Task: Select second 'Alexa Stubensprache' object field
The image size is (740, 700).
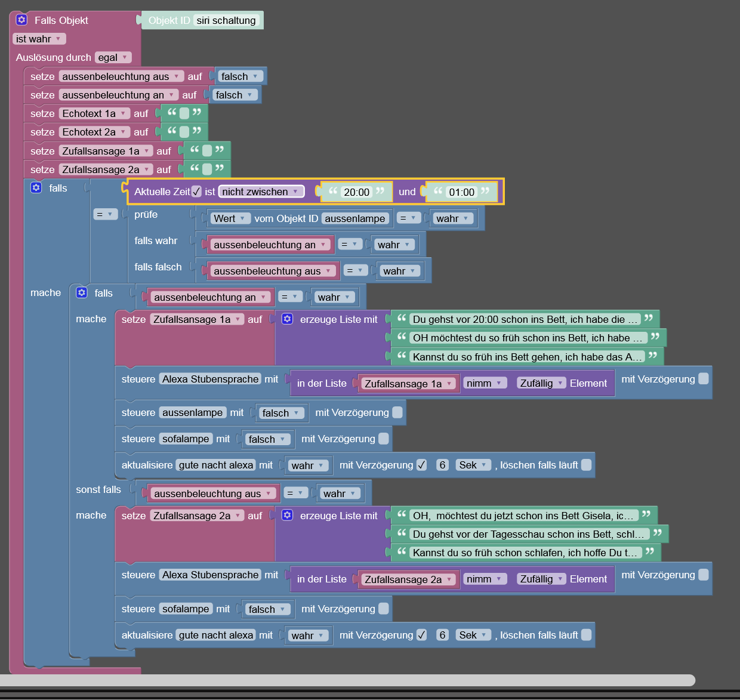Action: pos(211,575)
